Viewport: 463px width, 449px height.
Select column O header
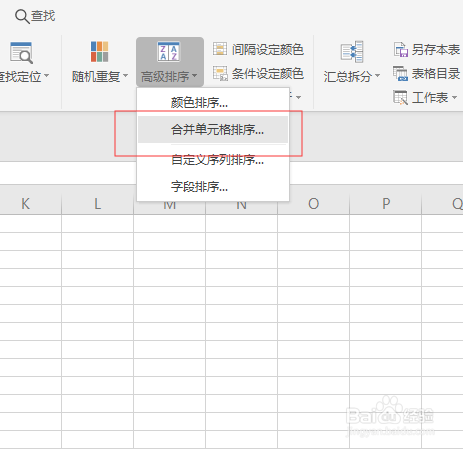[313, 203]
